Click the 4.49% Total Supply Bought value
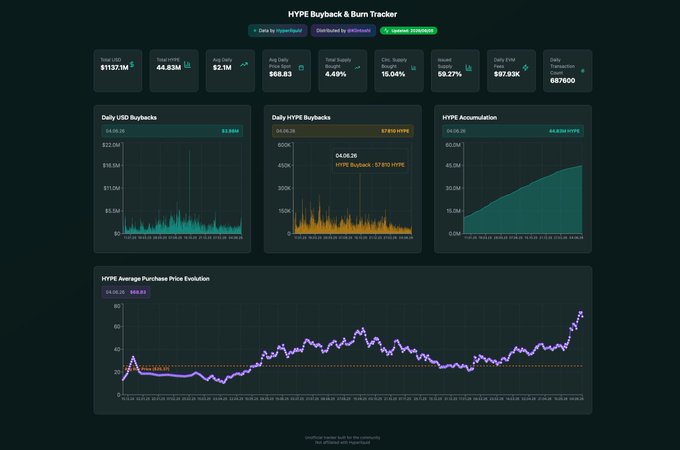This screenshot has height=450, width=680. coord(336,74)
